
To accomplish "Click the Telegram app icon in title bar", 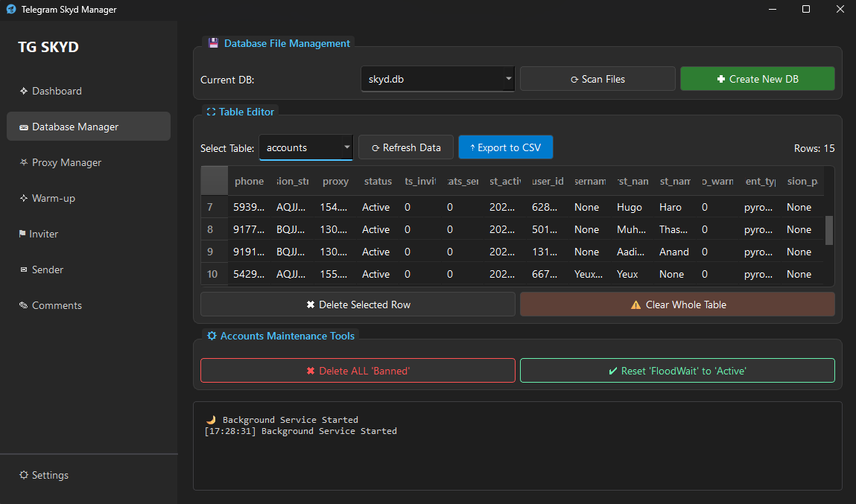I will point(10,10).
